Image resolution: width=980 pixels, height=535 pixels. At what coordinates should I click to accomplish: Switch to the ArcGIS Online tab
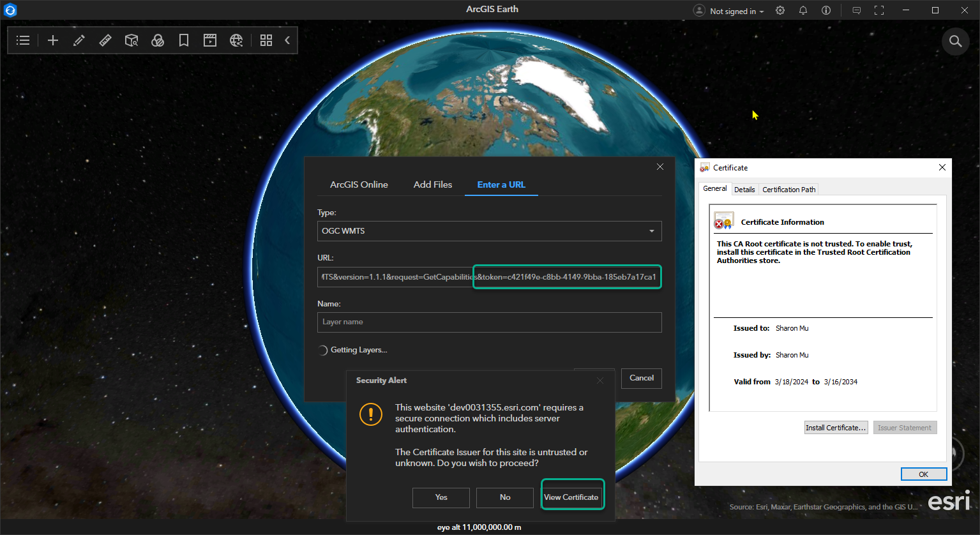359,185
